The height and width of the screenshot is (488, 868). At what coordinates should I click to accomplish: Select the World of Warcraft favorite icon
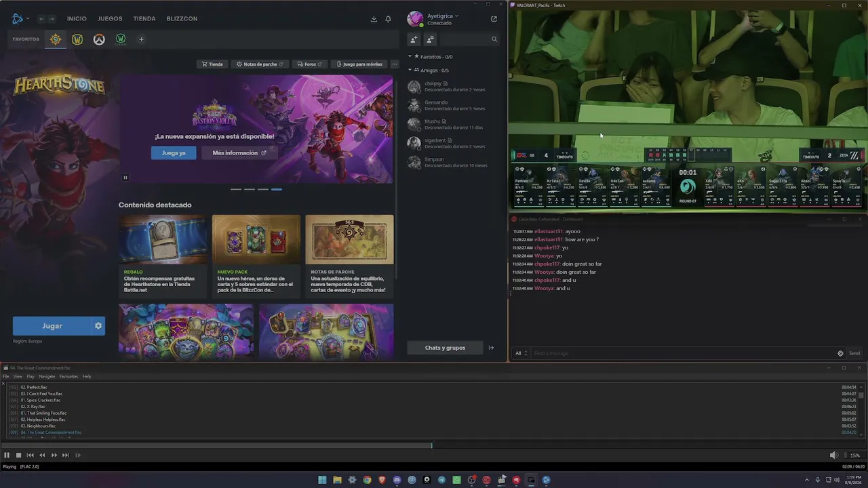[77, 39]
